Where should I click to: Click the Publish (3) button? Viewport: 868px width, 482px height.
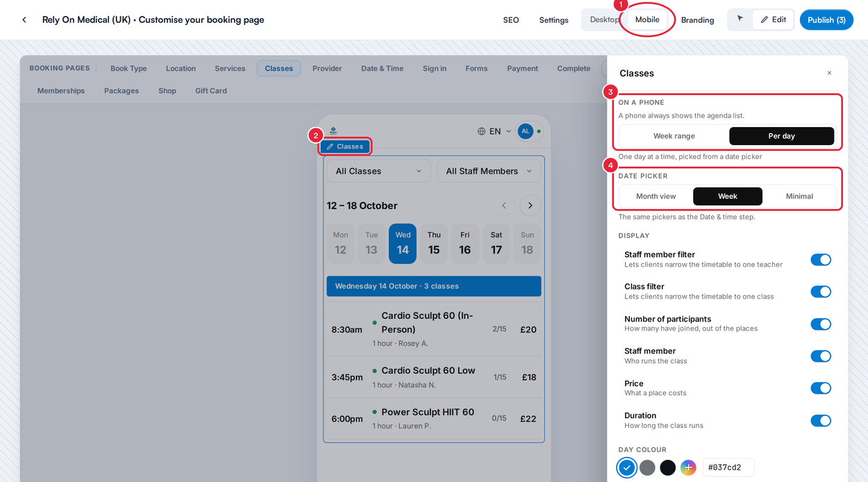tap(826, 19)
